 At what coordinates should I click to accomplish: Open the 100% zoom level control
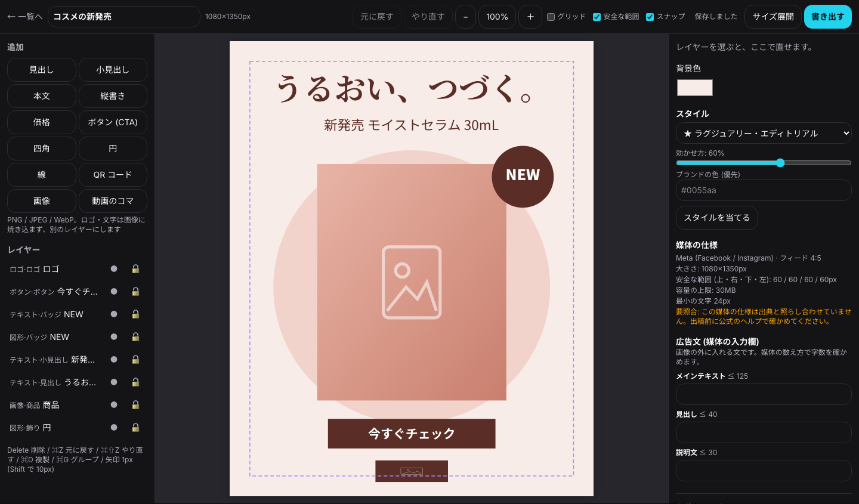point(497,17)
